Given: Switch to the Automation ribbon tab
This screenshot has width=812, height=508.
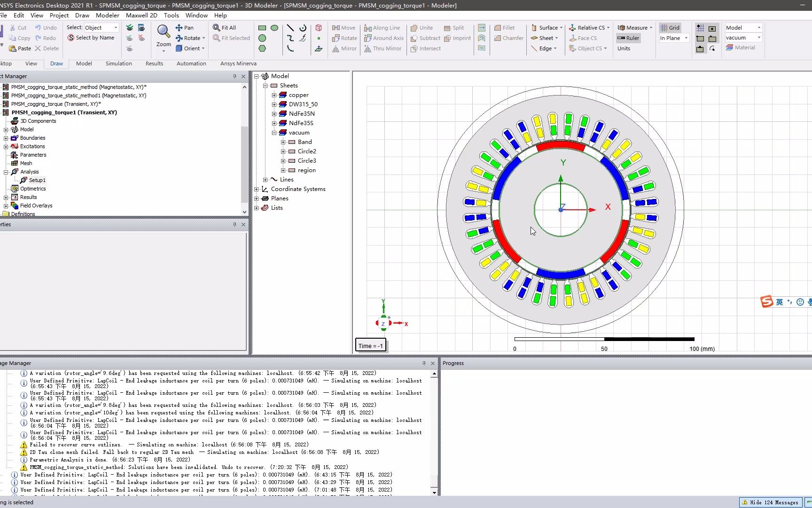Looking at the screenshot, I should (191, 63).
